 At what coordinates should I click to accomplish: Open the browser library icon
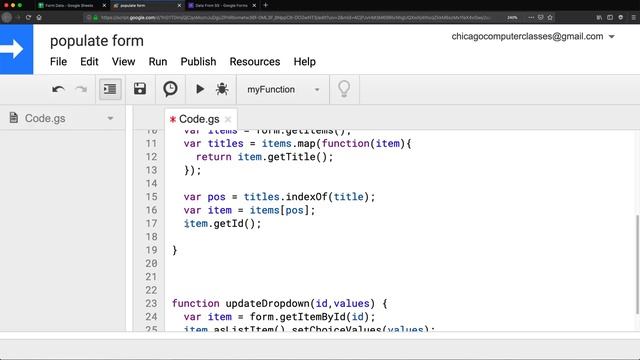tap(599, 18)
